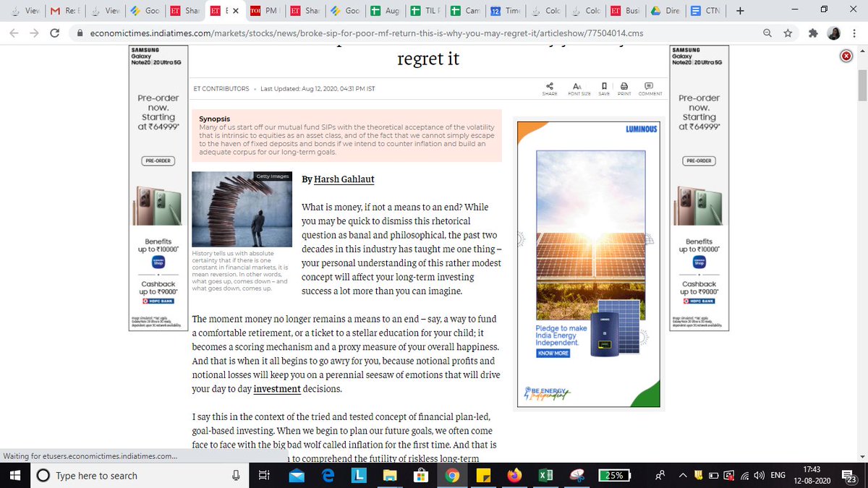Click PRE-ORDER button in right Samsung ad

(x=699, y=160)
